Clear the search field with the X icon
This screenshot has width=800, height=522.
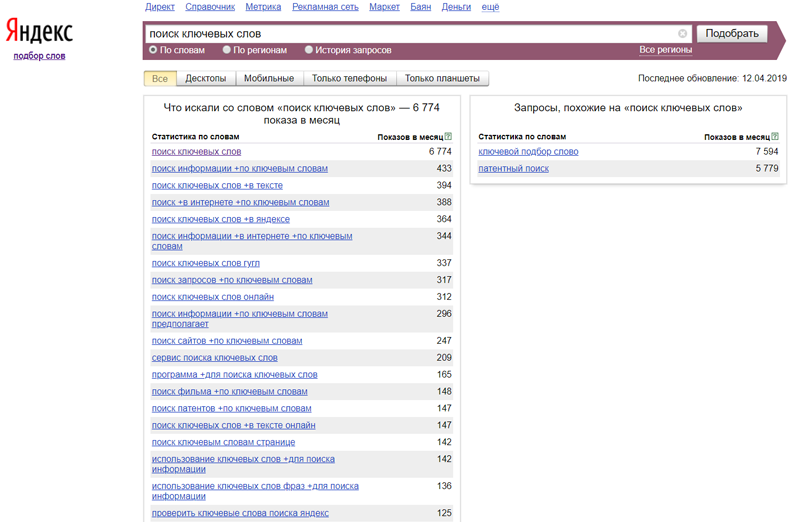[683, 34]
